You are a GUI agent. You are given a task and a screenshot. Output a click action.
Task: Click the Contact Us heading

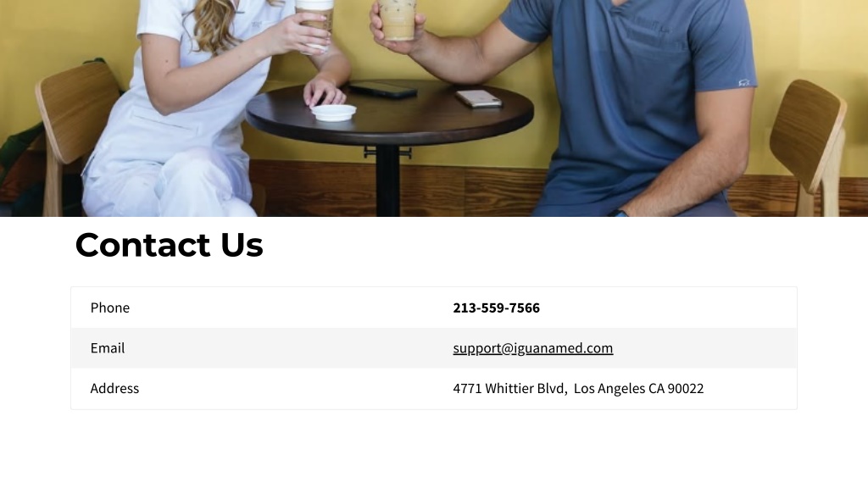[x=170, y=245]
